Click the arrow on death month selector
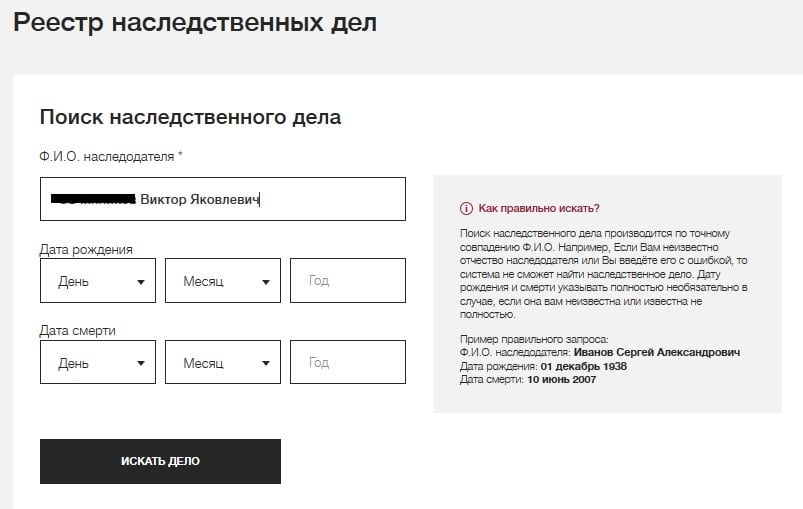Image resolution: width=803 pixels, height=509 pixels. point(266,364)
